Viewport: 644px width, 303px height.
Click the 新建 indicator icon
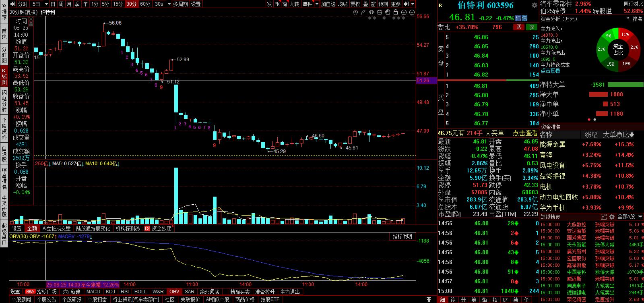[72, 292]
